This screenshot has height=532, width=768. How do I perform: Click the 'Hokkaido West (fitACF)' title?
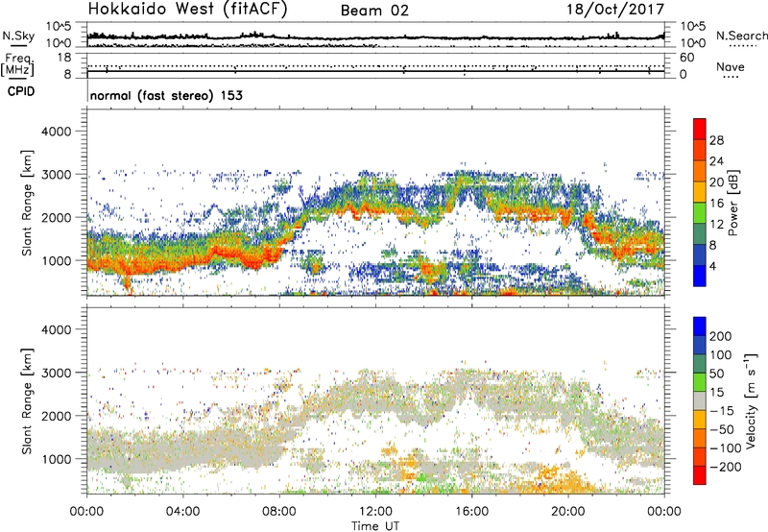click(x=187, y=9)
